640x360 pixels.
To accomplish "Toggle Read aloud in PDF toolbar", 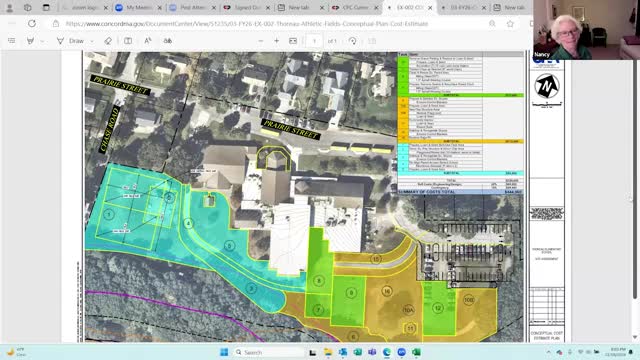I will click(x=148, y=41).
